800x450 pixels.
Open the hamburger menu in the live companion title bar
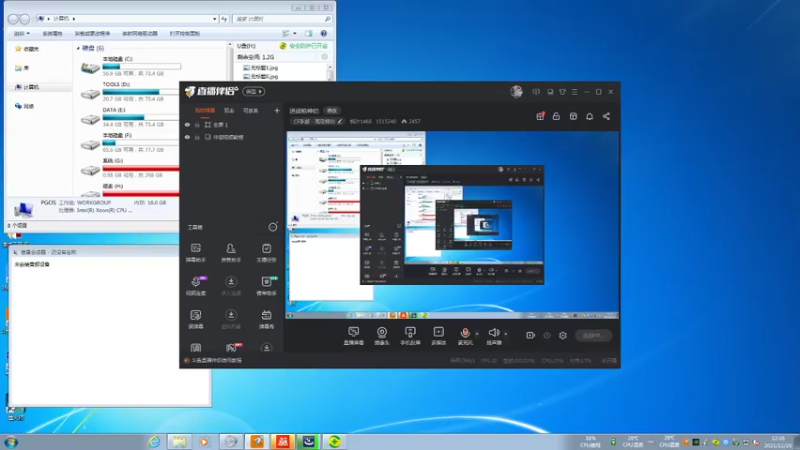pos(574,92)
